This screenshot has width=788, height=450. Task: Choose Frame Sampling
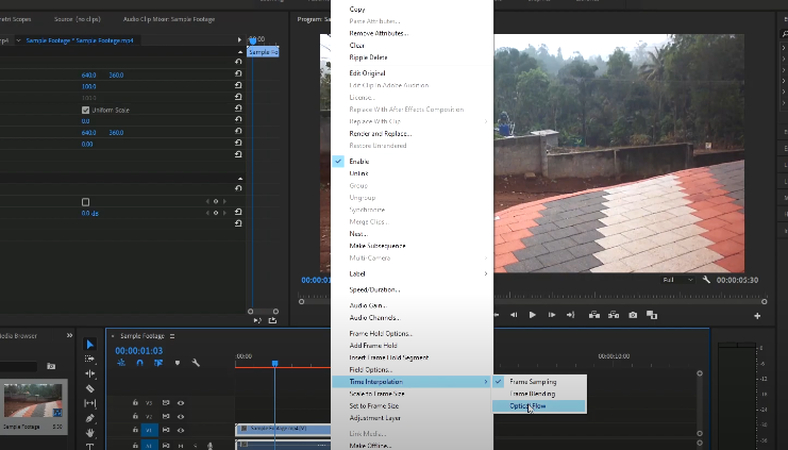click(539, 382)
